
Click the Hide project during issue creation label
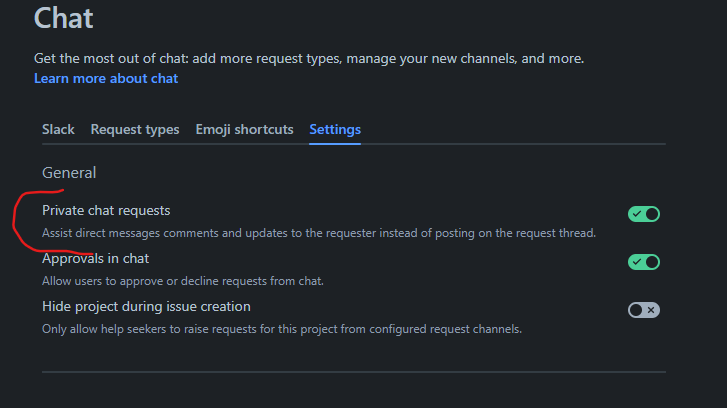[x=146, y=307]
